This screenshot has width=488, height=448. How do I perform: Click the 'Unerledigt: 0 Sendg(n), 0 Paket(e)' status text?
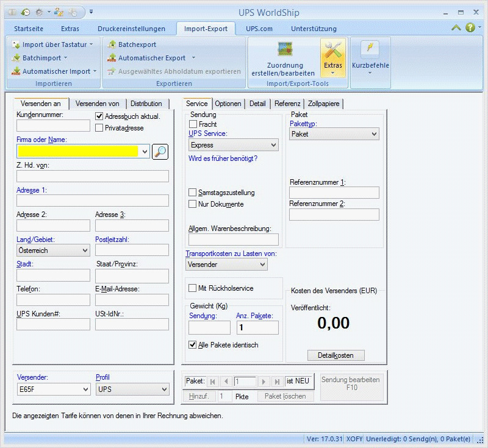click(x=418, y=439)
